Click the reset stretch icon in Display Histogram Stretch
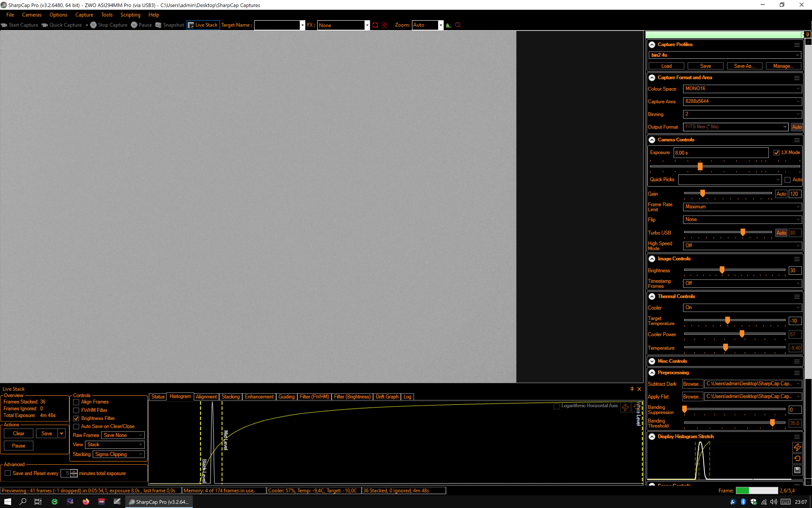Image resolution: width=812 pixels, height=508 pixels. (x=797, y=458)
